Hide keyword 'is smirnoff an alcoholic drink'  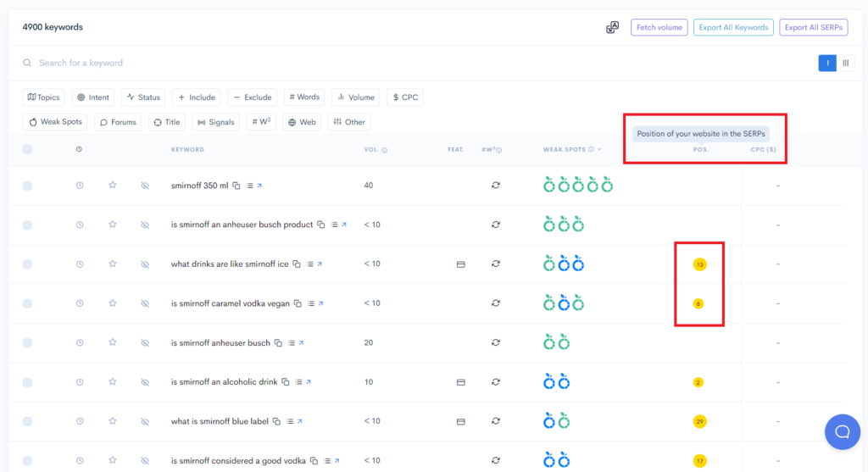click(145, 382)
